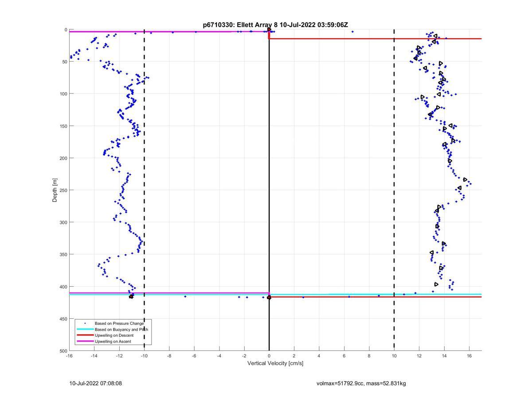
Task: Click depth-axis tick label '300'
Action: (63, 222)
